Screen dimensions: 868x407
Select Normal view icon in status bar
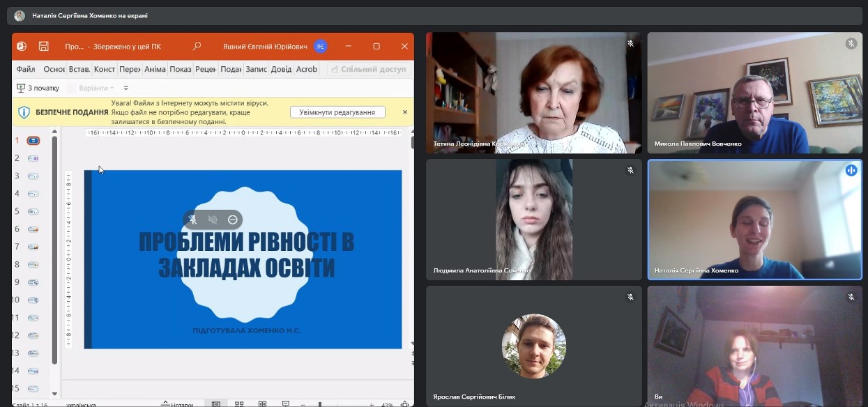pyautogui.click(x=216, y=404)
